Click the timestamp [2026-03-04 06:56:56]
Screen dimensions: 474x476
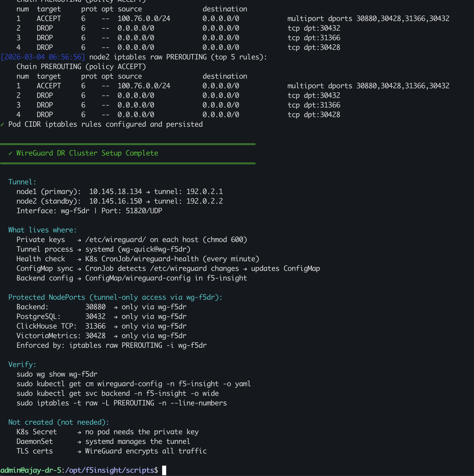pyautogui.click(x=43, y=57)
